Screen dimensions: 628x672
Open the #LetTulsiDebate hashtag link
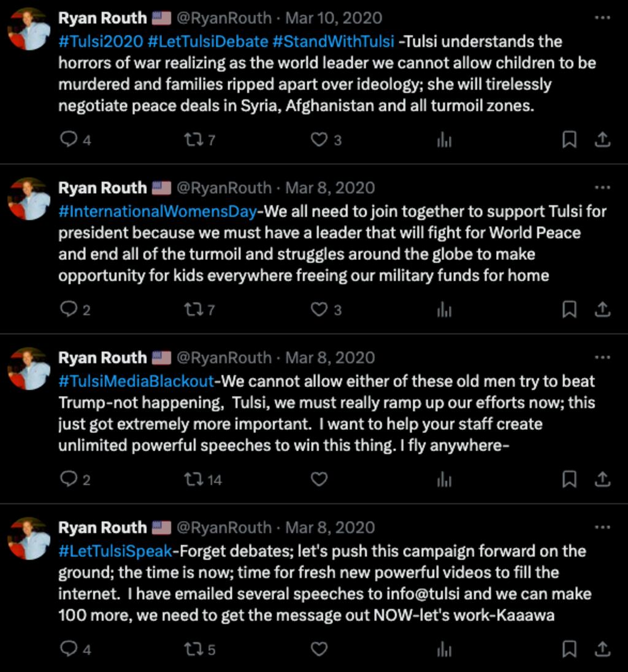click(208, 42)
